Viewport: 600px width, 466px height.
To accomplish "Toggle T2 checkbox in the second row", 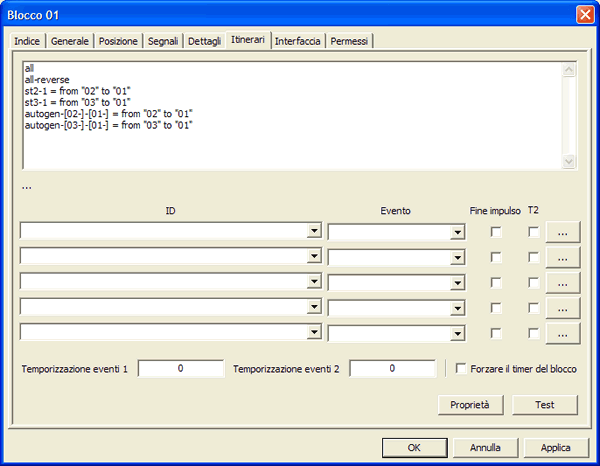I will 533,257.
